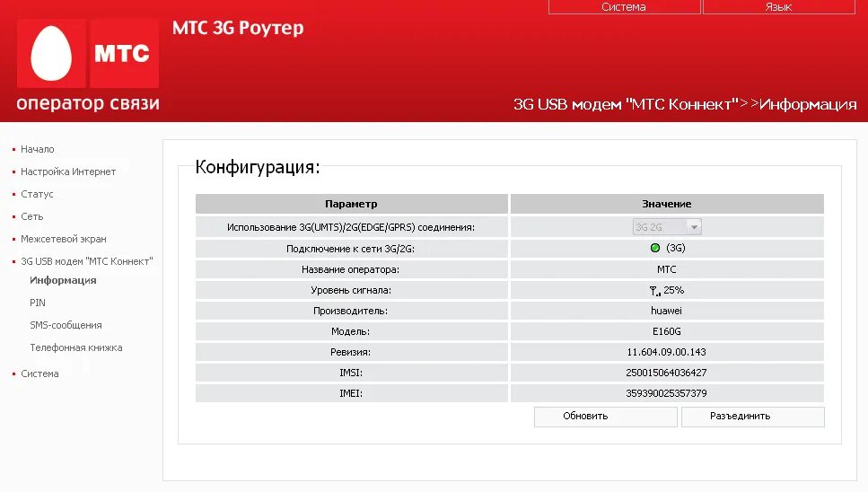Screen dimensions: 868x492
Task: Open the Язык top menu
Action: click(x=779, y=7)
